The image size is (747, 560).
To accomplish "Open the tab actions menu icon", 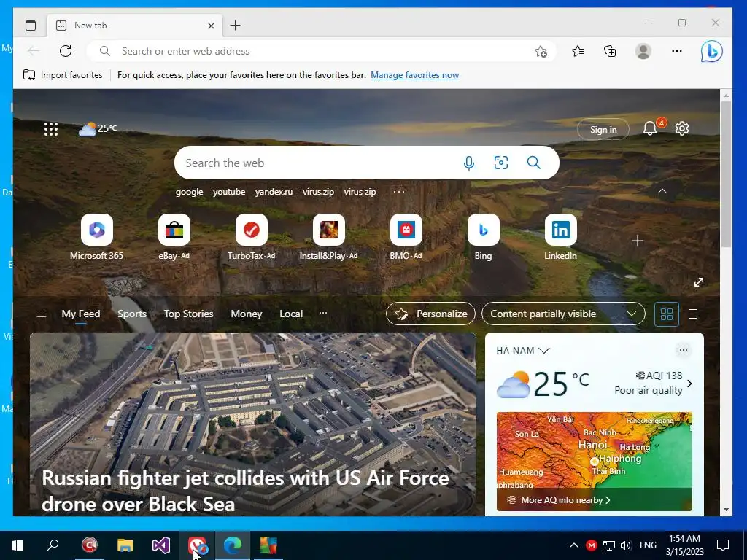I will point(31,26).
